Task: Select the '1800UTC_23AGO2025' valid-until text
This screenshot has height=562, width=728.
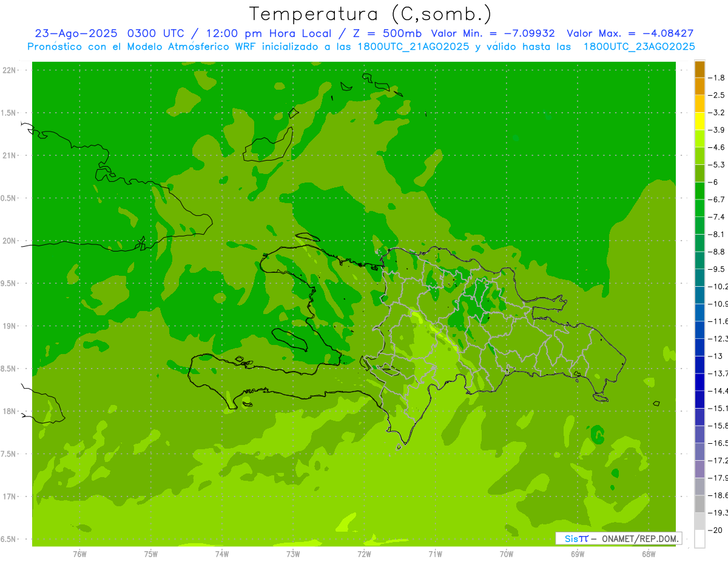Action: pos(639,47)
